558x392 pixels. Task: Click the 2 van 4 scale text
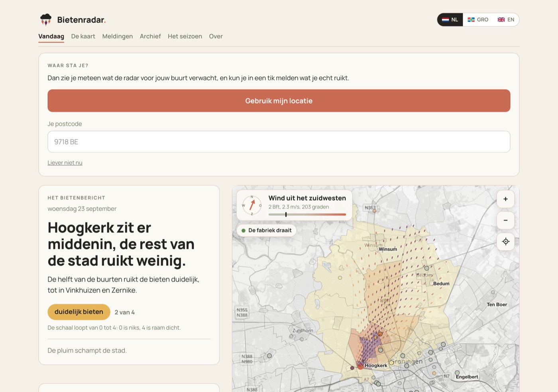pyautogui.click(x=125, y=312)
